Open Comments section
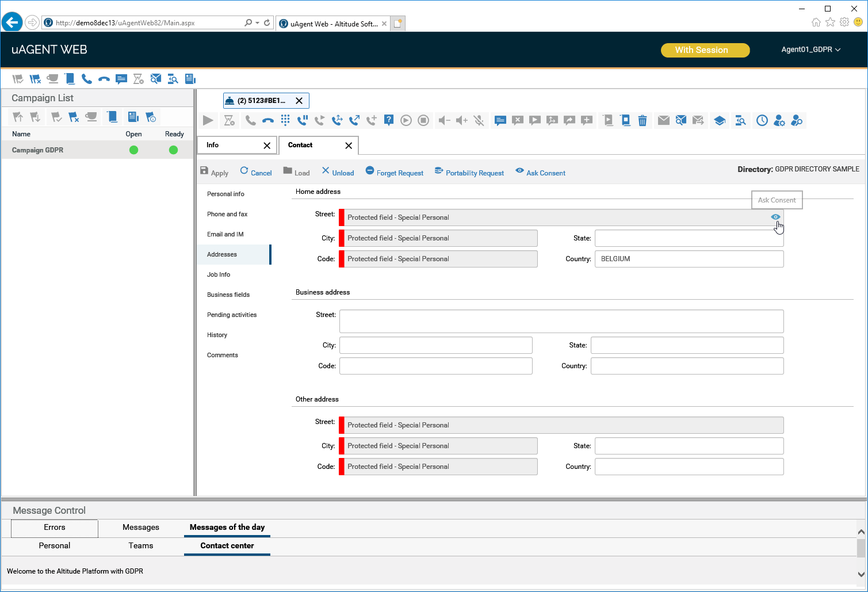This screenshot has height=592, width=868. click(x=223, y=355)
